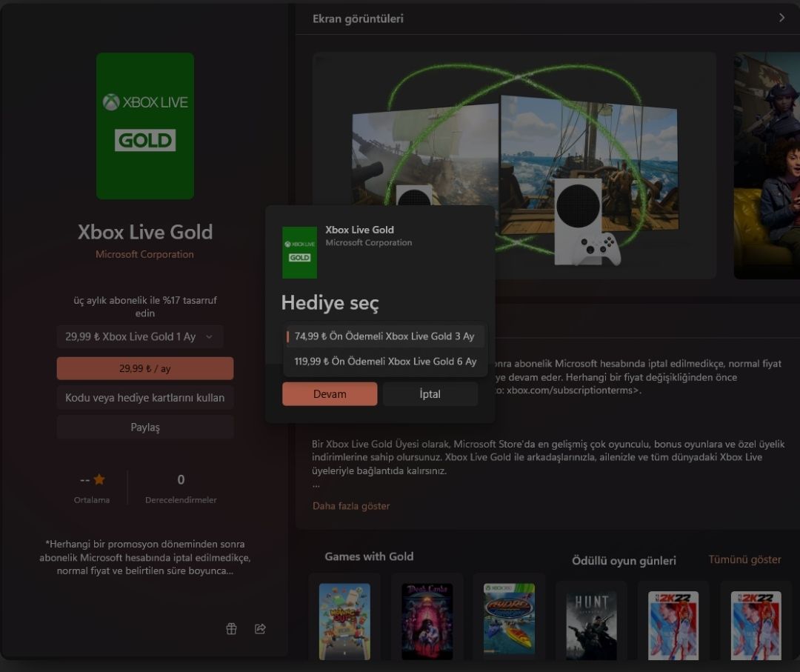Image resolution: width=800 pixels, height=672 pixels.
Task: Click the gift icon below the disclaimer
Action: pos(231,628)
